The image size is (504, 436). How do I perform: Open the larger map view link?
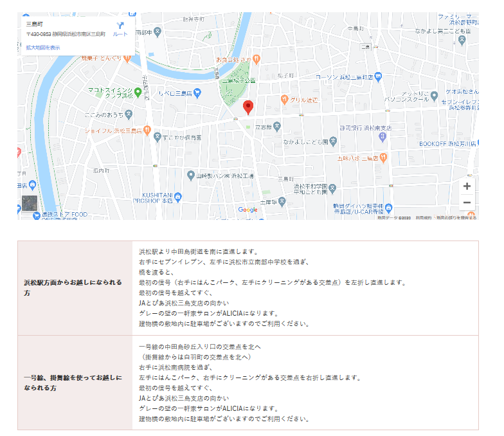click(43, 48)
